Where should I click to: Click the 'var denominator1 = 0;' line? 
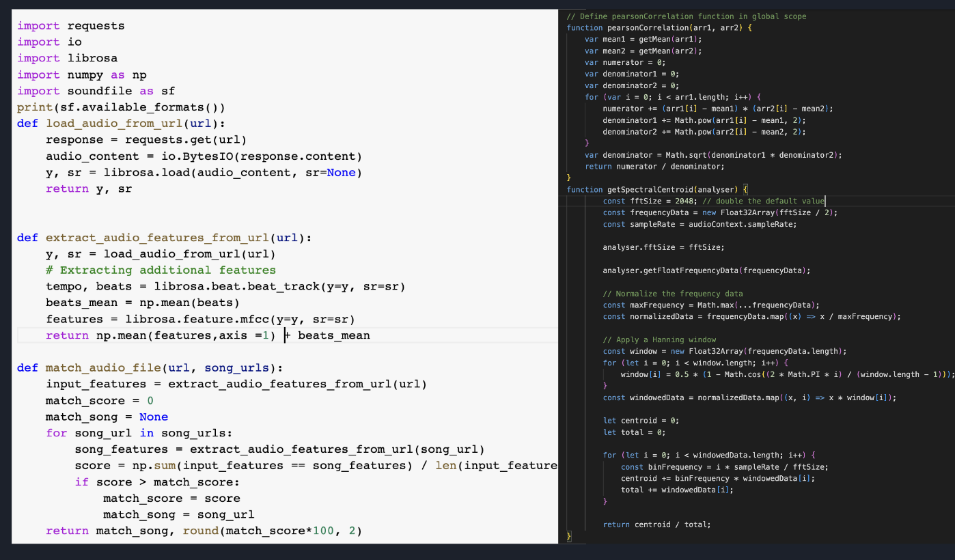[632, 74]
